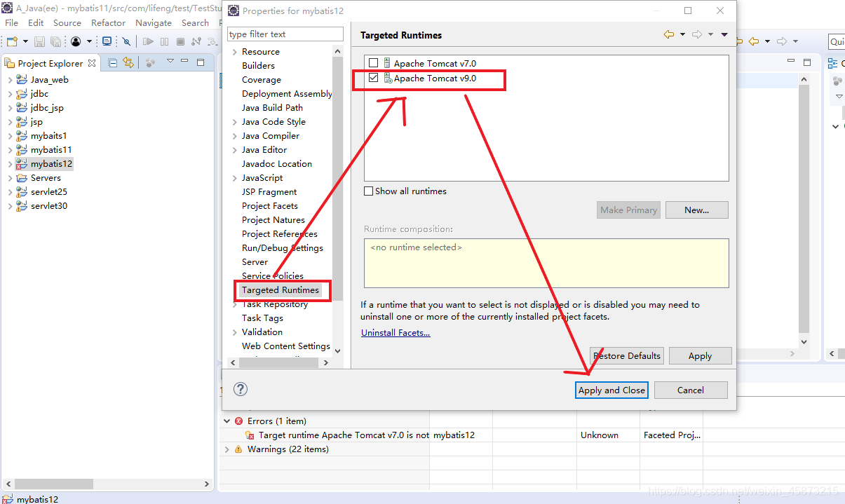Maximize the editor area view
845x504 pixels.
(807, 62)
